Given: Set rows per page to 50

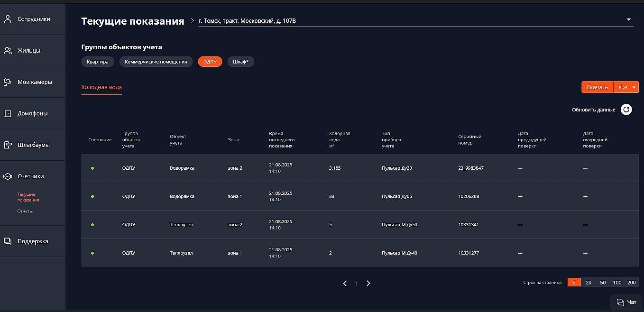Looking at the screenshot, I should pyautogui.click(x=602, y=283).
